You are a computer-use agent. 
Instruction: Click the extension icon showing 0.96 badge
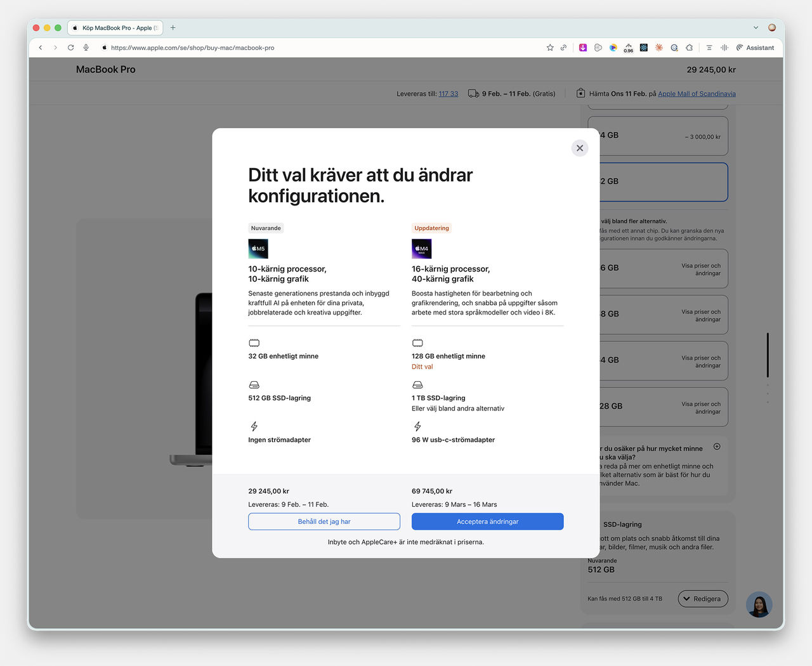(628, 48)
